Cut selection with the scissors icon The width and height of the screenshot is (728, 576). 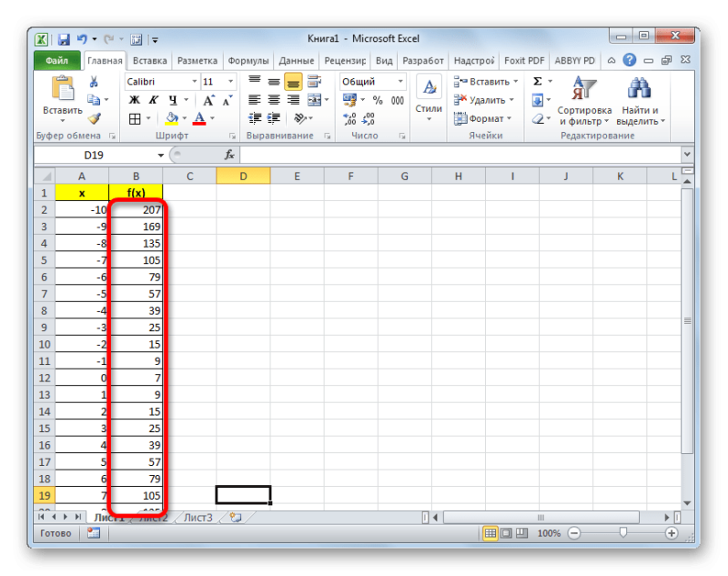point(94,82)
